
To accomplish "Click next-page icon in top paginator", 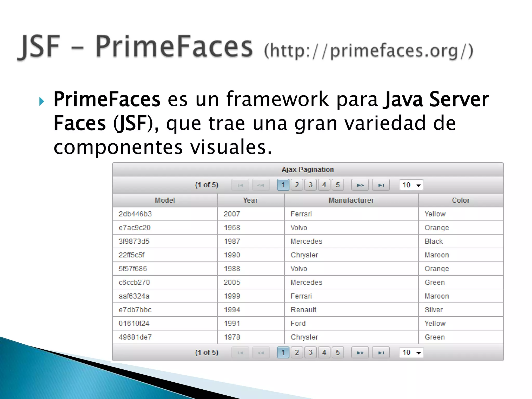I will [x=360, y=185].
